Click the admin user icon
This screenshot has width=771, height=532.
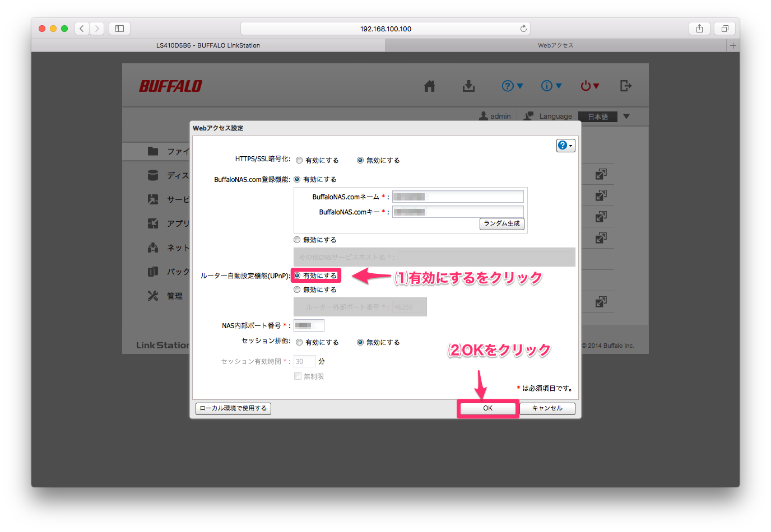point(484,116)
